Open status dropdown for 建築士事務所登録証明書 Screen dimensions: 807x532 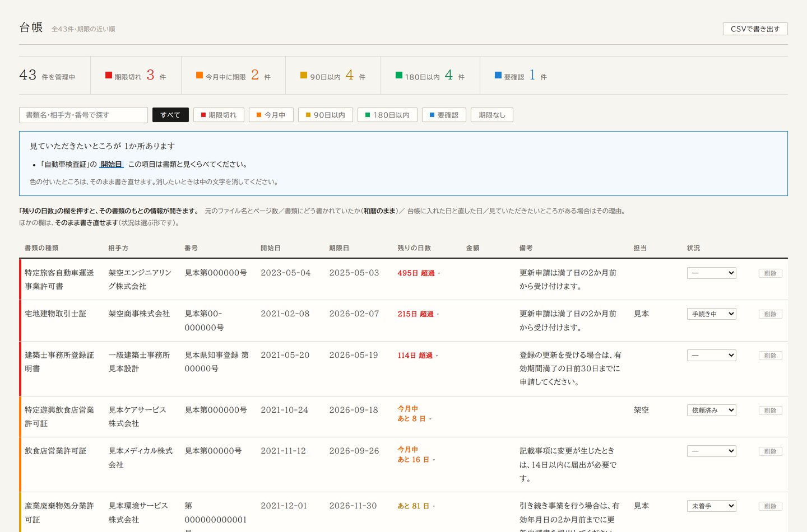711,355
